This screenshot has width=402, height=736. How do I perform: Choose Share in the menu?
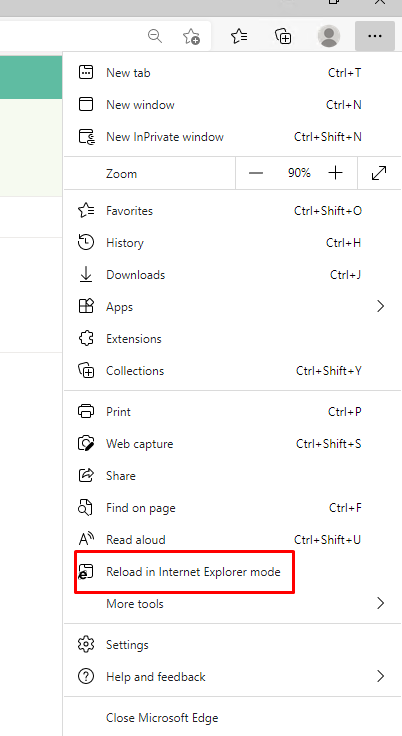(x=232, y=475)
